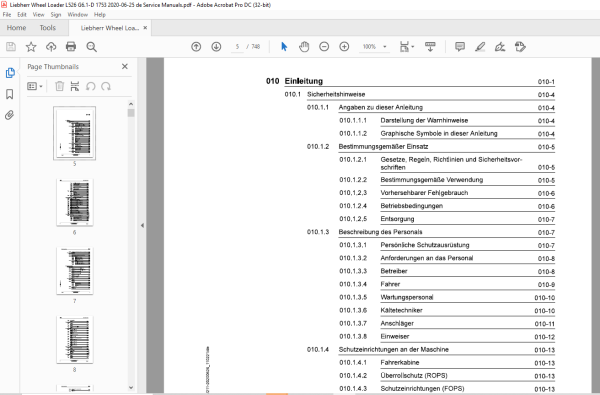The width and height of the screenshot is (600, 395).
Task: Close the Liebherr Wheel Loader document tab
Action: pyautogui.click(x=145, y=28)
